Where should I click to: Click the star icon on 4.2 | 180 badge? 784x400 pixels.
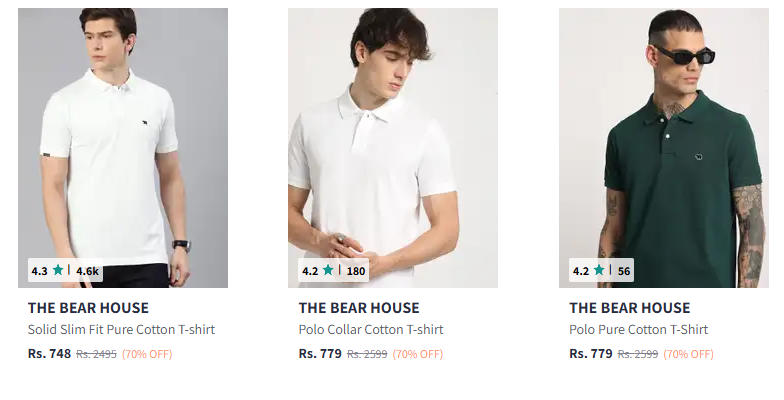[x=328, y=270]
